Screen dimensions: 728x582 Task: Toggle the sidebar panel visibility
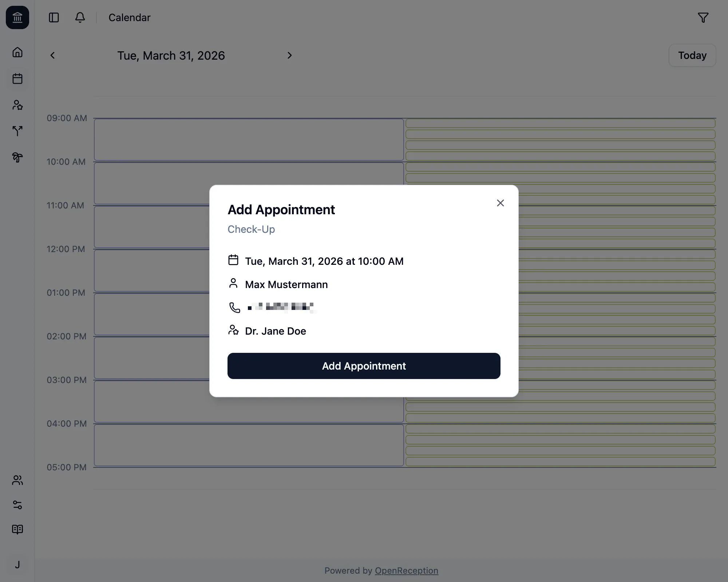[x=54, y=17]
